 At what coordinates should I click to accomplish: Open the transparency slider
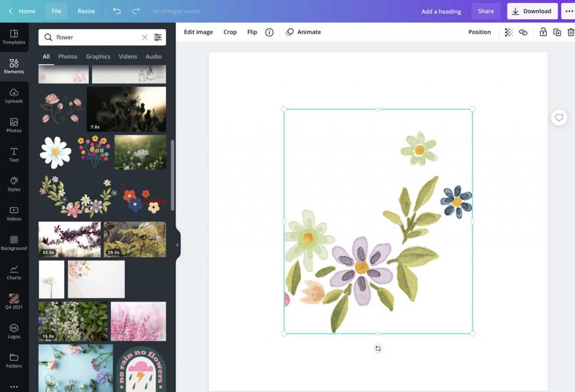[x=508, y=32]
